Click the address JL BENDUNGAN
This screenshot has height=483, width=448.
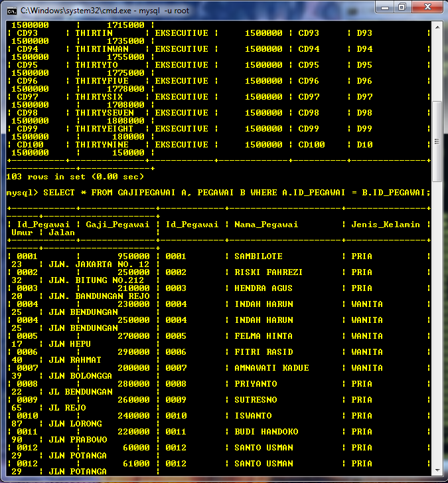[x=80, y=392]
